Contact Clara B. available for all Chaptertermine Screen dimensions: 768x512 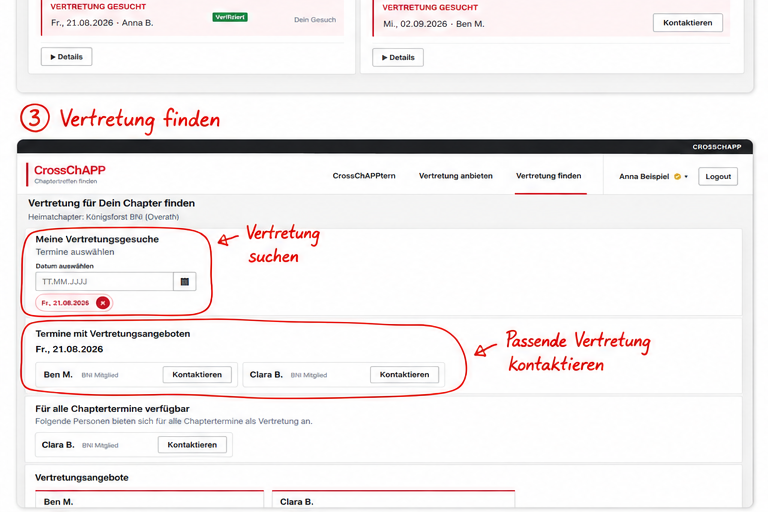pos(192,445)
